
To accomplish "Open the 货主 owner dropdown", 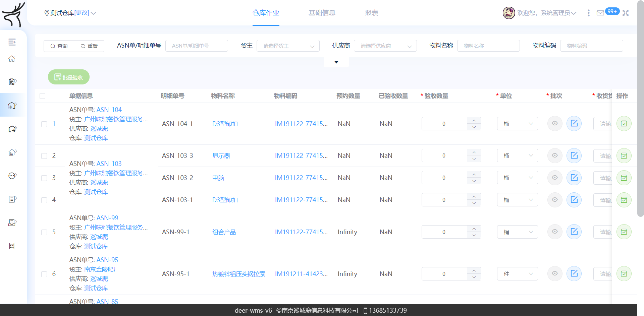I will 288,46.
